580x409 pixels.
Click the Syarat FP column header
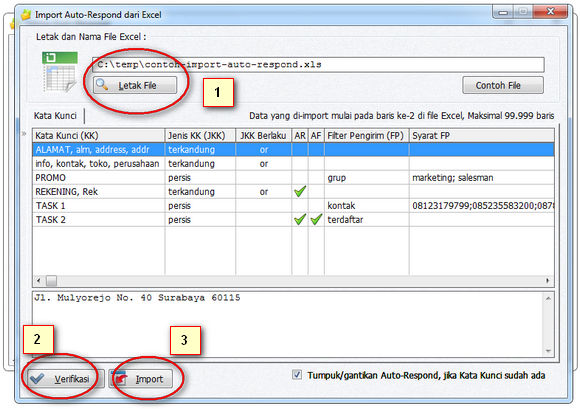click(482, 136)
